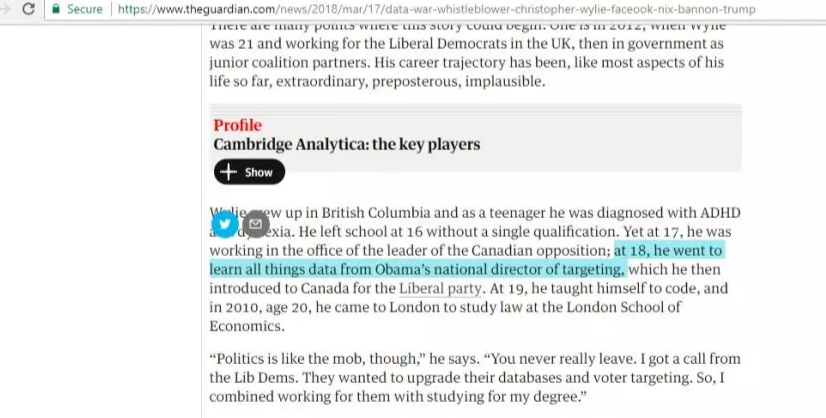Click highlighted text 'at 18, he went to'

pos(669,250)
